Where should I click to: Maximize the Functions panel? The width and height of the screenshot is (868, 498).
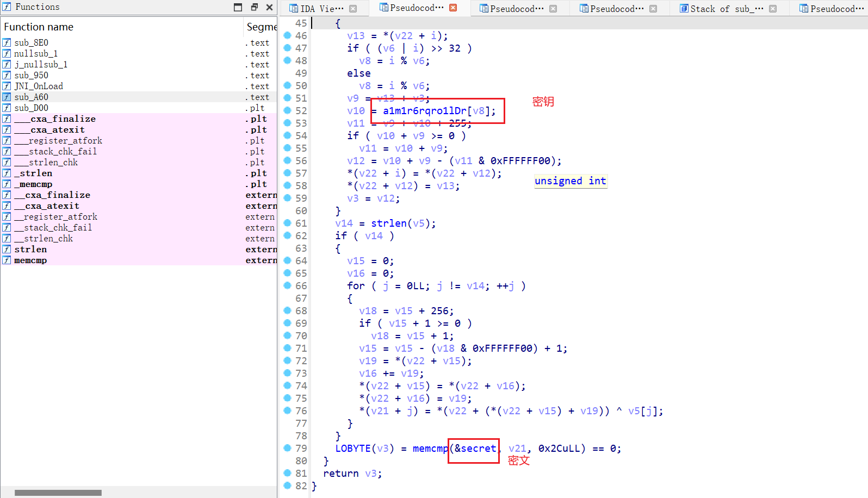238,7
